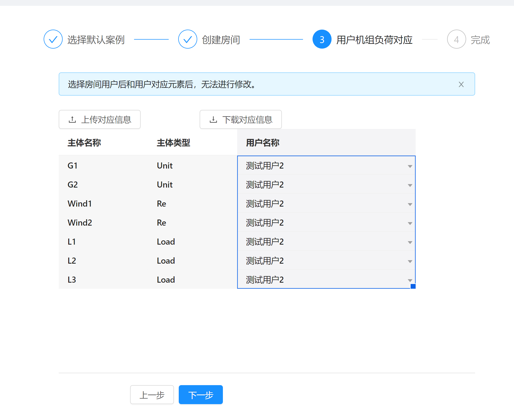Go back with 上一步 button
Image resolution: width=514 pixels, height=420 pixels.
coord(152,395)
